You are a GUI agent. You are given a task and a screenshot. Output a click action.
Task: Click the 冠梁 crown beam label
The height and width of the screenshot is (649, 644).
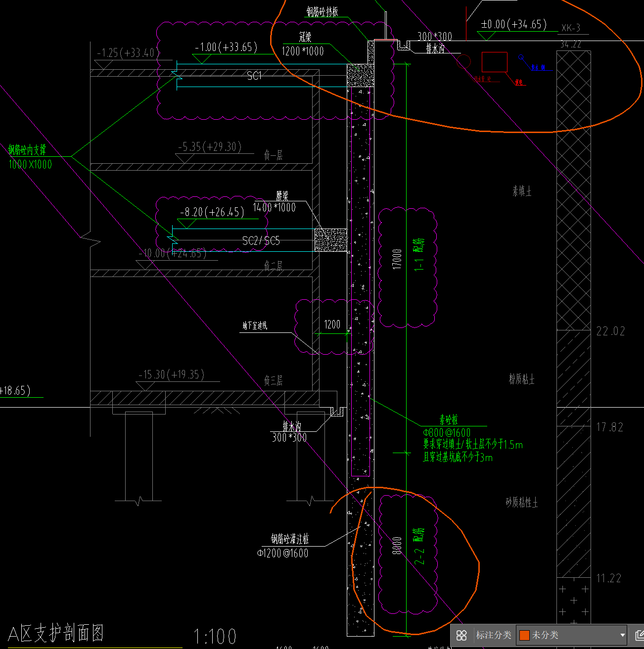click(x=305, y=37)
